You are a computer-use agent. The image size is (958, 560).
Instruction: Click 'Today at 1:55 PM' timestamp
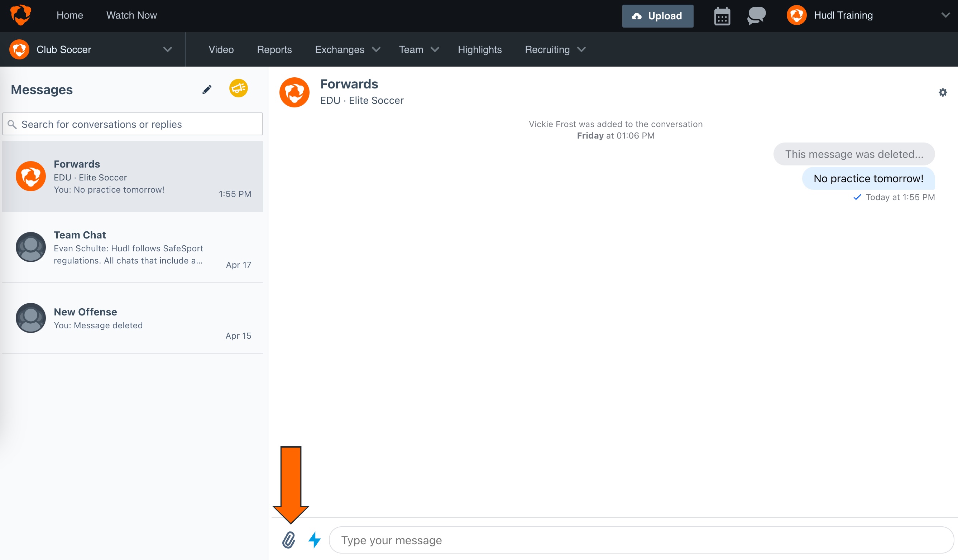point(900,197)
